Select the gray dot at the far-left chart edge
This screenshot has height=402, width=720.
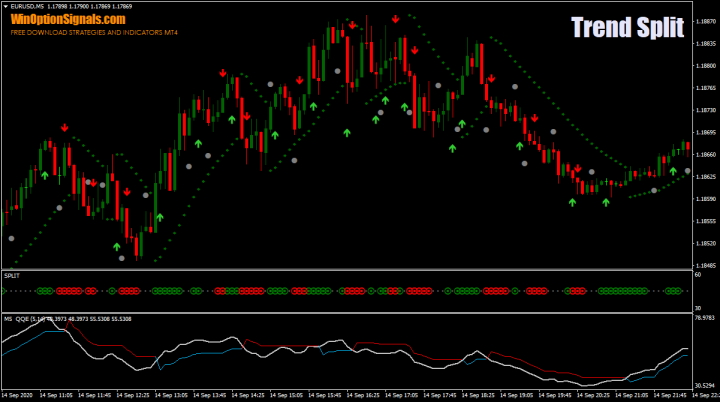(11, 238)
